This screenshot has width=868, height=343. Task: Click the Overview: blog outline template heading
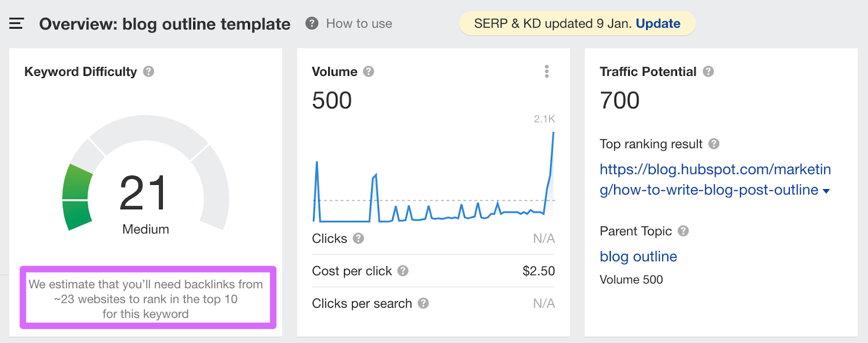pyautogui.click(x=165, y=24)
